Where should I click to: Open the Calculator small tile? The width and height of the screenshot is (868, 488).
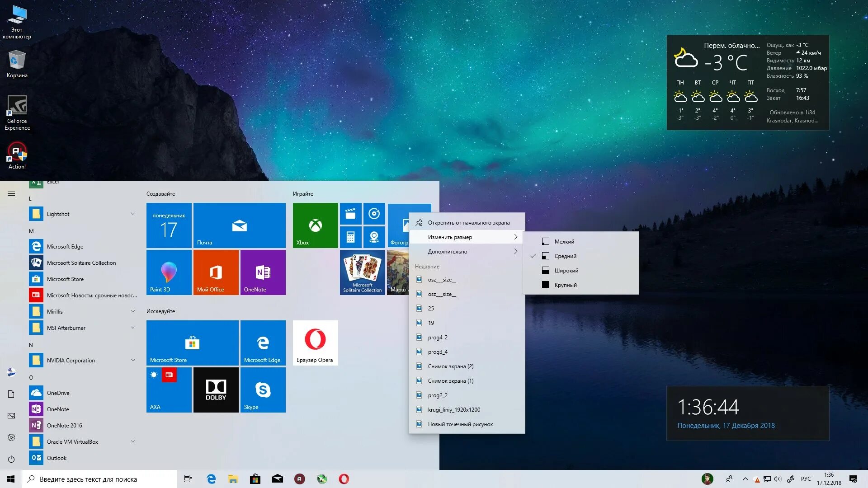(350, 237)
